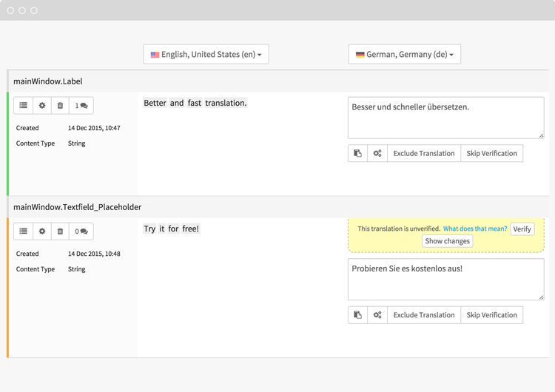The height and width of the screenshot is (392, 555).
Task: Open comments on mainWindow.Label showing 1
Action: point(81,106)
